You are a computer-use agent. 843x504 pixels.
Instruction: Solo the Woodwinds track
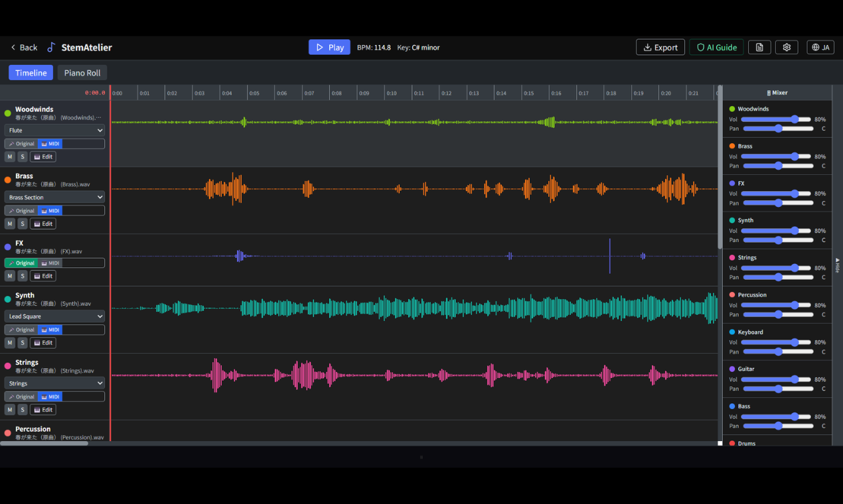[23, 157]
